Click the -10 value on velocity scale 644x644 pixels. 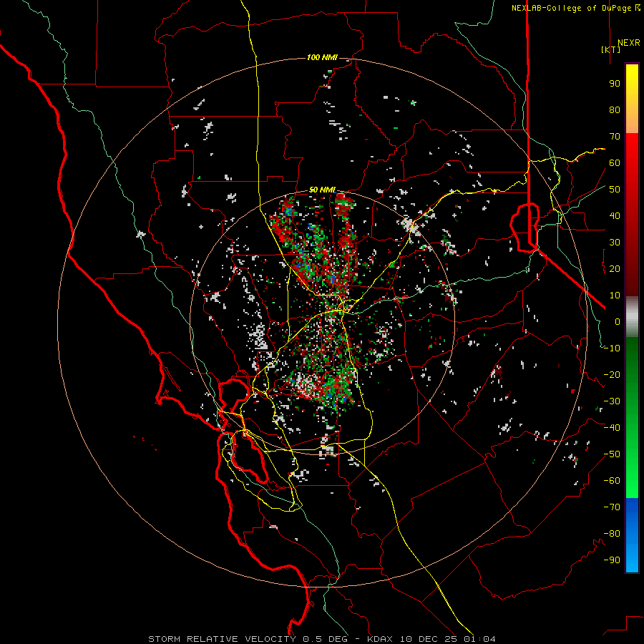click(612, 348)
